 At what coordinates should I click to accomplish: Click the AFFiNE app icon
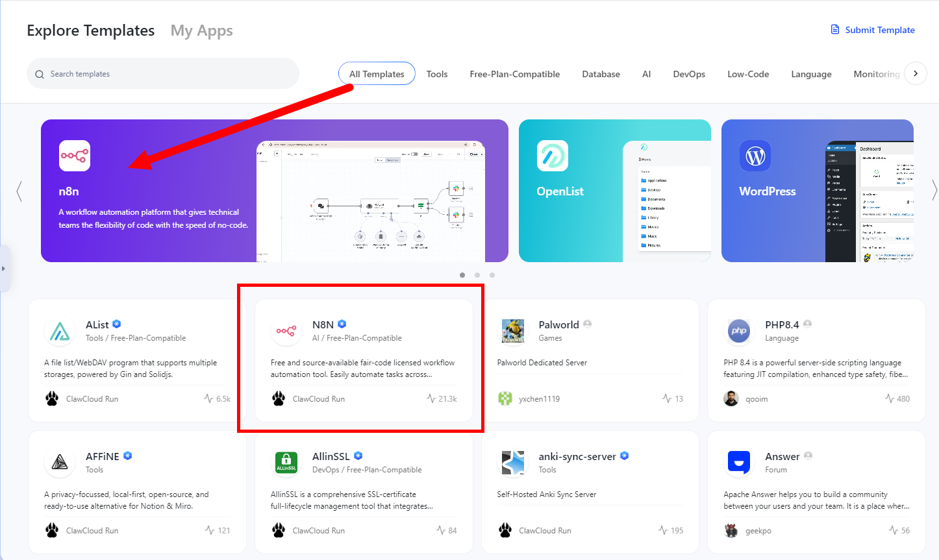tap(60, 463)
